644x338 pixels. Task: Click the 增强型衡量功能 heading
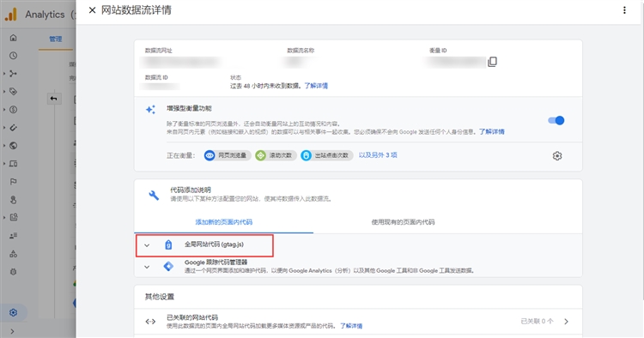pyautogui.click(x=189, y=108)
